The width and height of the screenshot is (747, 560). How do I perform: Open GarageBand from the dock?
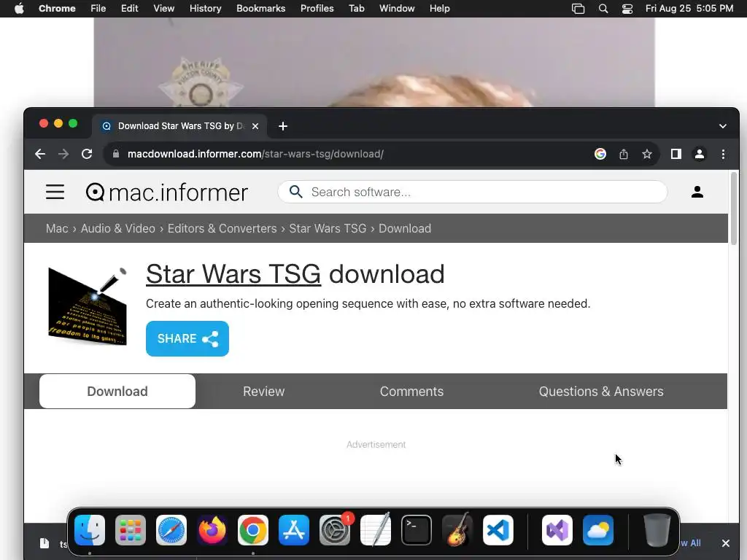point(457,530)
